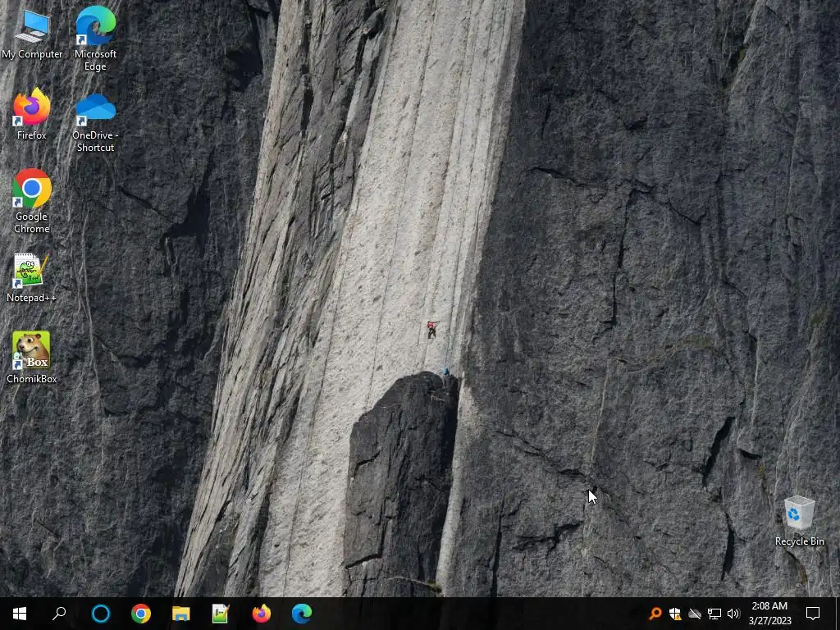The height and width of the screenshot is (630, 840).
Task: Click the OneDrive cloud tray icon
Action: click(x=694, y=614)
